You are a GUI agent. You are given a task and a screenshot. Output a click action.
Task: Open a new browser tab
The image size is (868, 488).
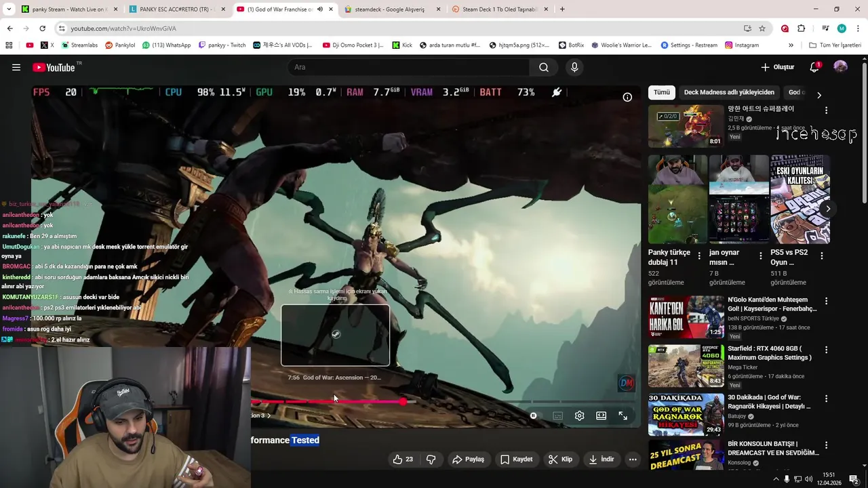562,9
